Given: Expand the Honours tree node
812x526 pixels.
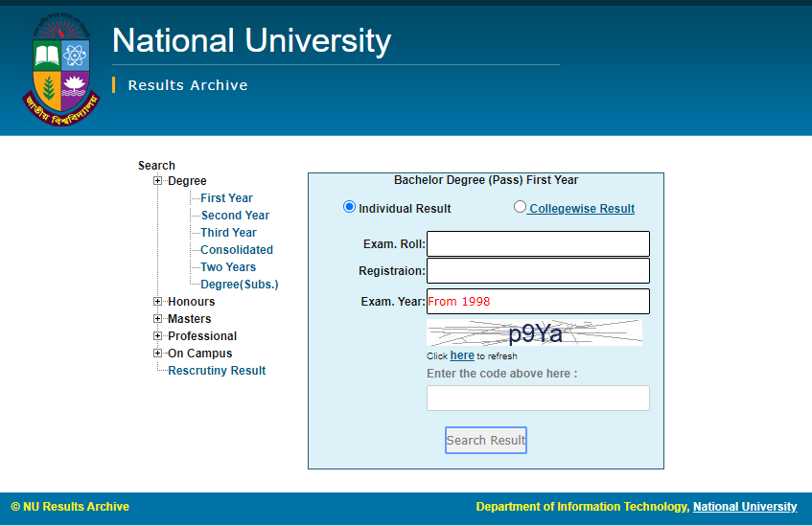Looking at the screenshot, I should tap(157, 301).
